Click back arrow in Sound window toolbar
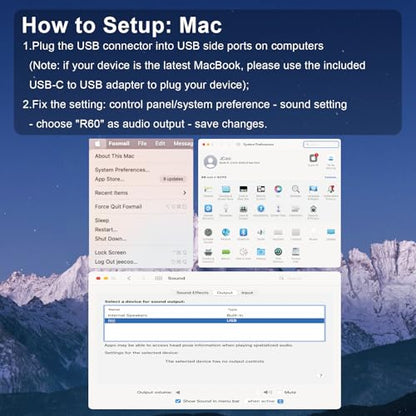 click(x=129, y=278)
